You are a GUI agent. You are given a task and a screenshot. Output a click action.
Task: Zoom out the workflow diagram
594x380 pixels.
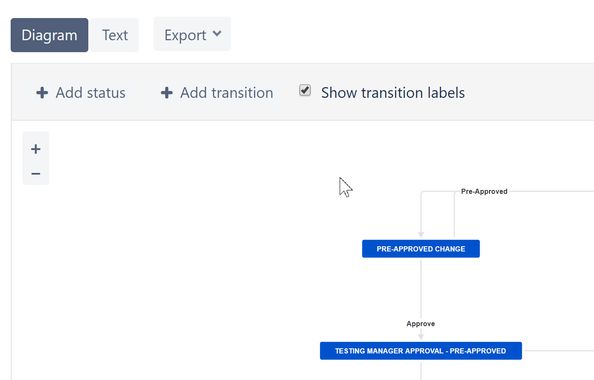(36, 174)
